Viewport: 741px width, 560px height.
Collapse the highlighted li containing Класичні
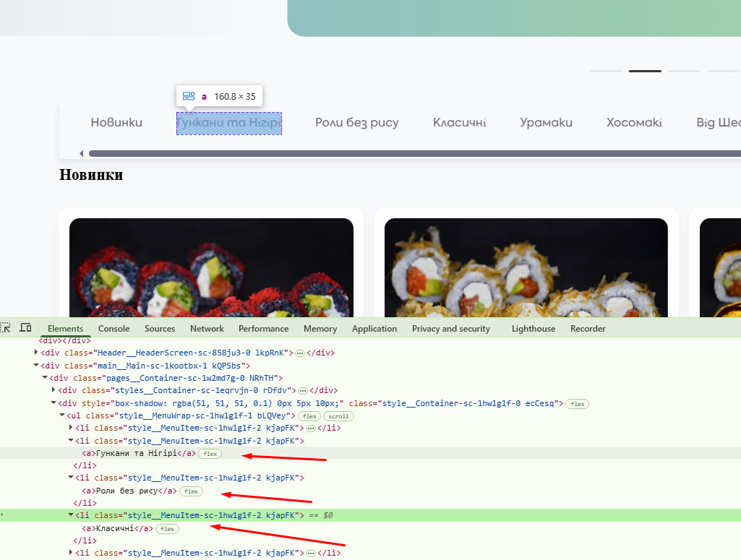[x=71, y=514]
